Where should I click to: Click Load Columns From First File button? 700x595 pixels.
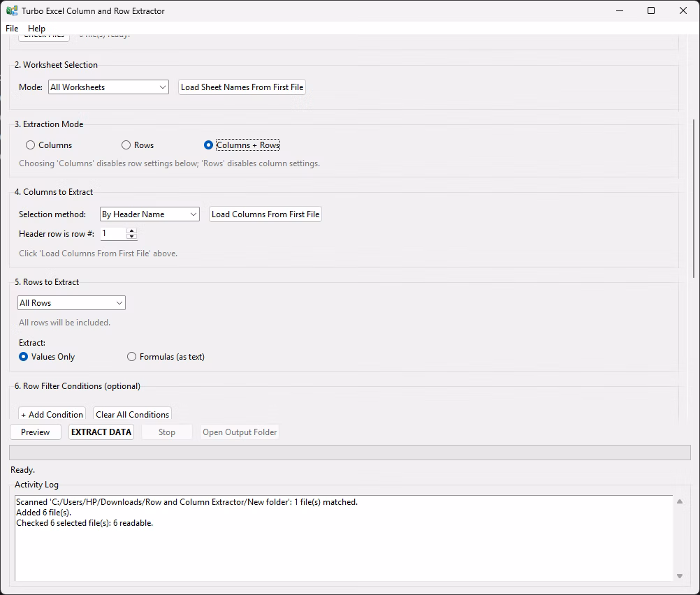(265, 214)
